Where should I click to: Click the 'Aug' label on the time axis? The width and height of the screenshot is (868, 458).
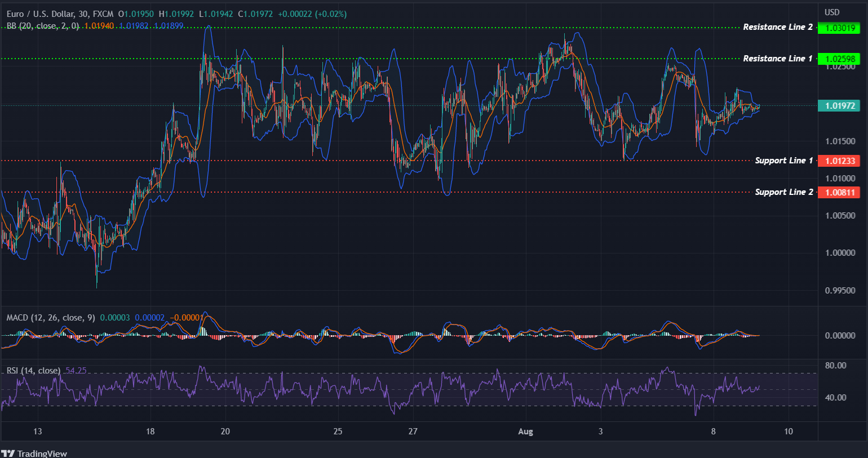pos(525,432)
